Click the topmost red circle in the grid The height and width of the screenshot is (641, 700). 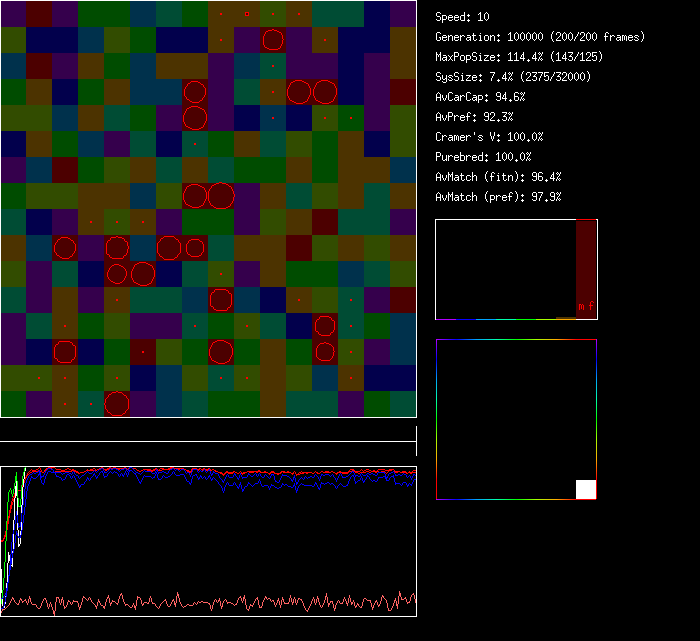272,40
